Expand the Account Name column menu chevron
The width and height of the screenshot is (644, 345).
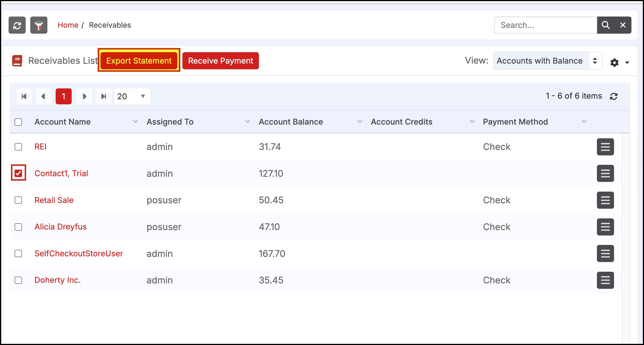pos(136,122)
